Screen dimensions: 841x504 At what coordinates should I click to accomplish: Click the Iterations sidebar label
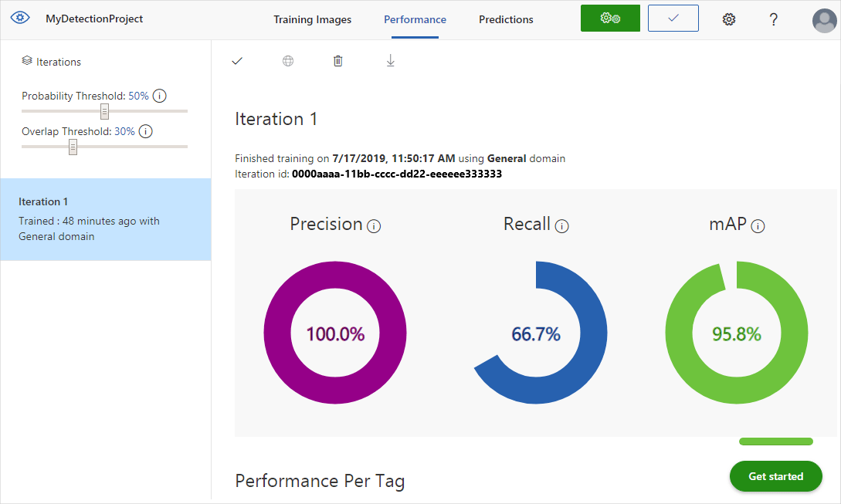click(x=59, y=62)
